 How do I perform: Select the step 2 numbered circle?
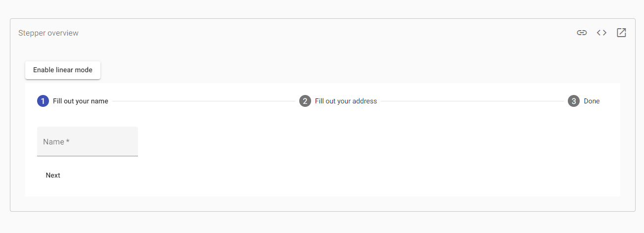coord(305,101)
